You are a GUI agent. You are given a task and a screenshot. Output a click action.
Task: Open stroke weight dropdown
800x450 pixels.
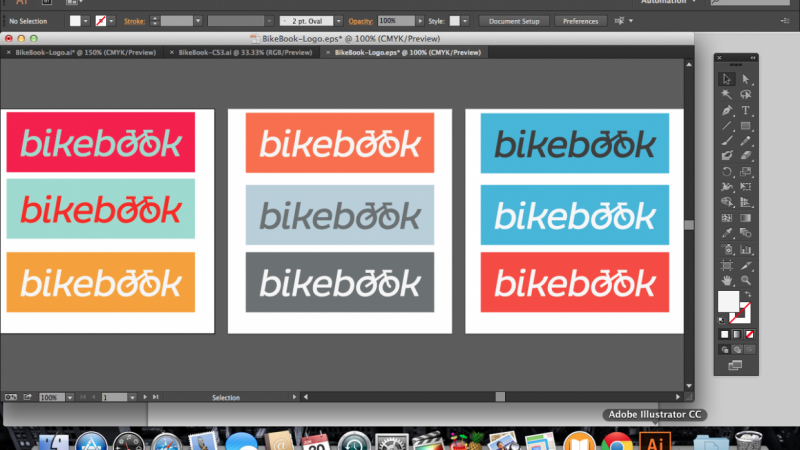click(198, 21)
